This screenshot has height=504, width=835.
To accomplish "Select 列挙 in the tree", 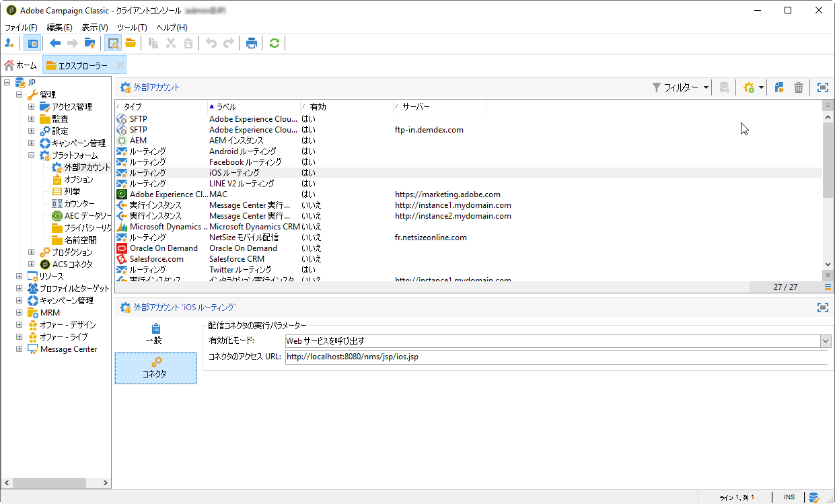I will 72,192.
